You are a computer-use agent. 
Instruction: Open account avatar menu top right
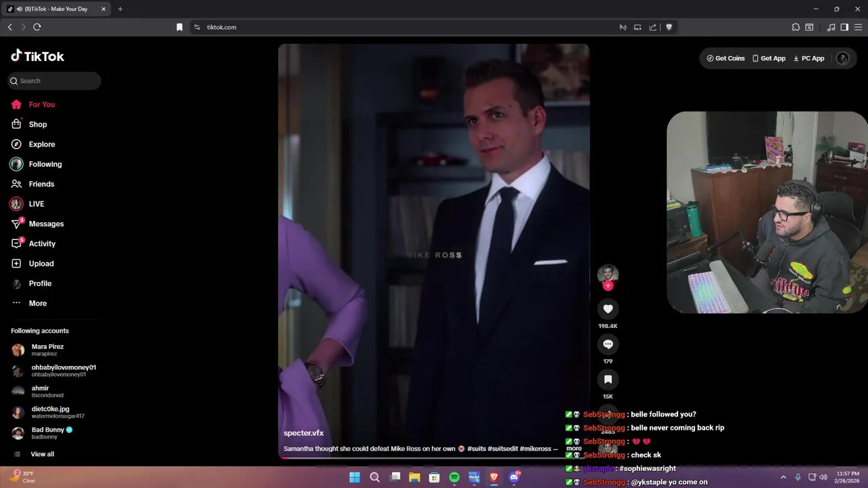point(843,58)
